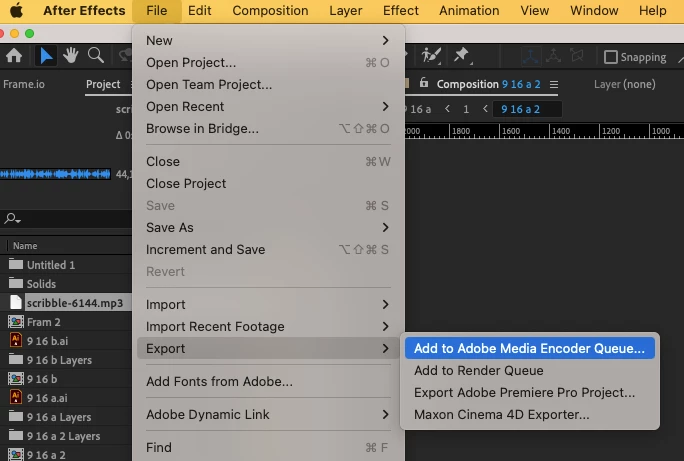The height and width of the screenshot is (461, 684).
Task: Click the 9 16 a.ai Illustrator icon
Action: (16, 397)
